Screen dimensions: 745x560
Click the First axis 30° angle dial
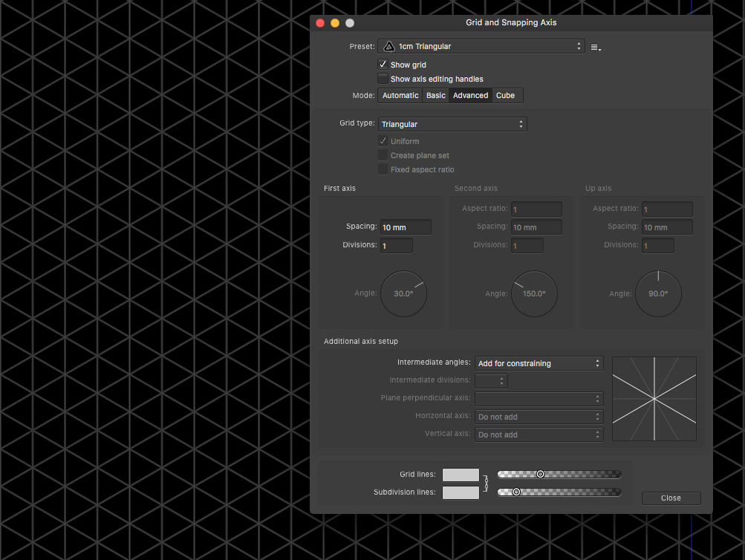[x=403, y=293]
